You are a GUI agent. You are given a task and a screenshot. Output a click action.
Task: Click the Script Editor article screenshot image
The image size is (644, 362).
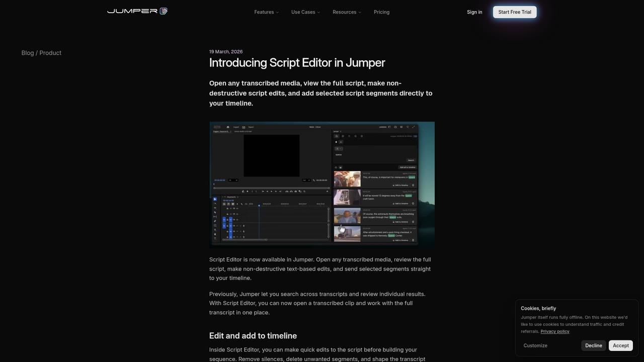tap(322, 185)
